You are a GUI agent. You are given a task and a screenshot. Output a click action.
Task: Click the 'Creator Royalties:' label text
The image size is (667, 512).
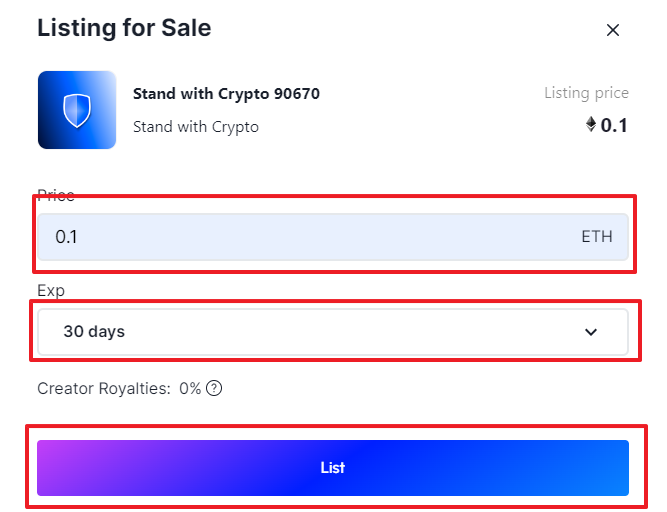point(104,389)
